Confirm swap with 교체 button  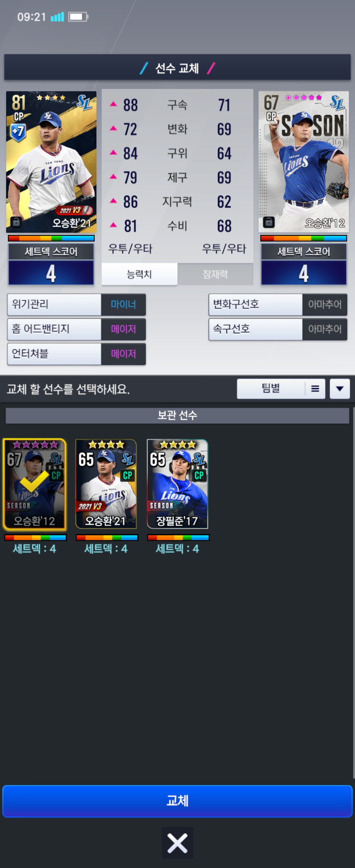point(177,801)
